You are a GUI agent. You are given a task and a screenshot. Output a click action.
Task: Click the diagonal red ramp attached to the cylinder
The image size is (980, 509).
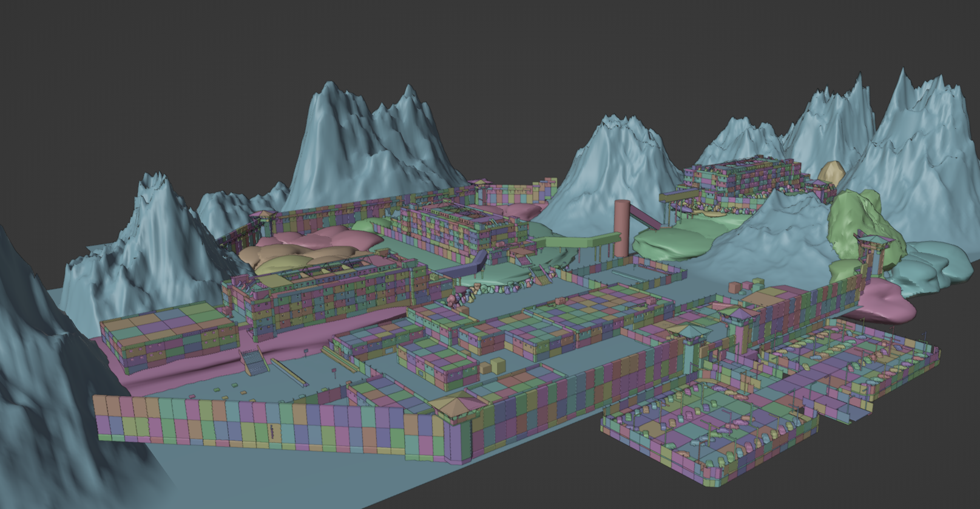click(644, 217)
